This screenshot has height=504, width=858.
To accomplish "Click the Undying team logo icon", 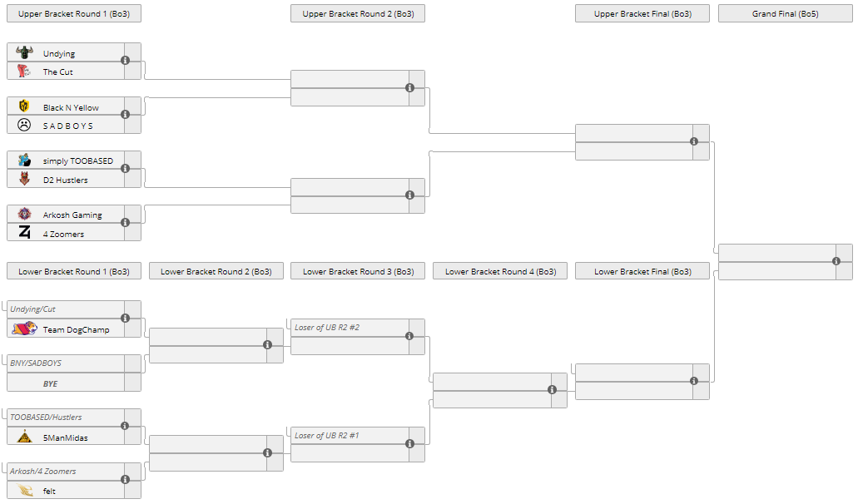I will tap(24, 52).
